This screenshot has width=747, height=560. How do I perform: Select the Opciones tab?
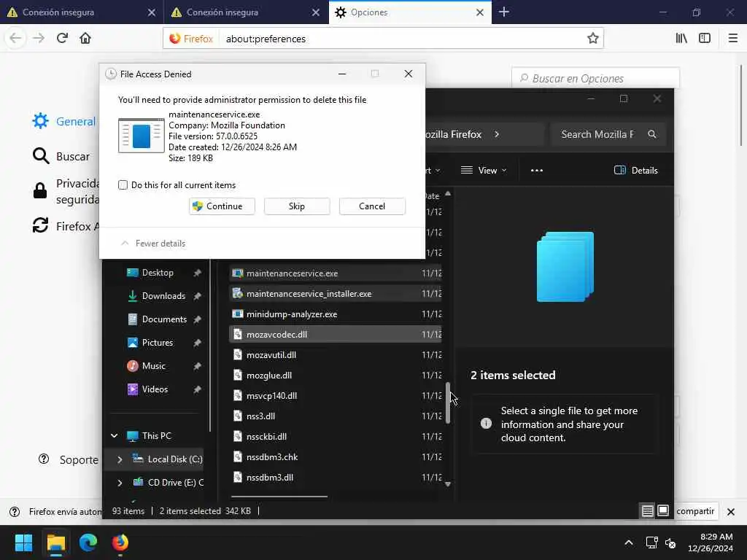[409, 12]
